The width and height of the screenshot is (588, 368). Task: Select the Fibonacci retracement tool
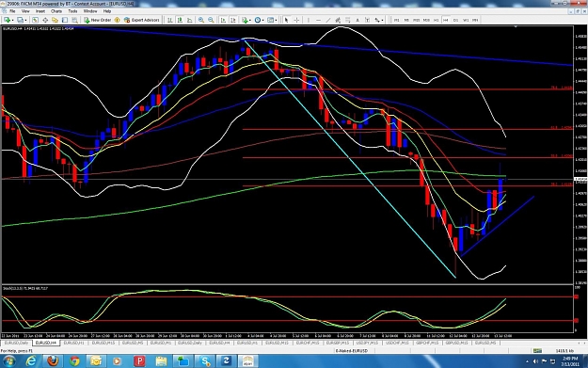point(348,20)
